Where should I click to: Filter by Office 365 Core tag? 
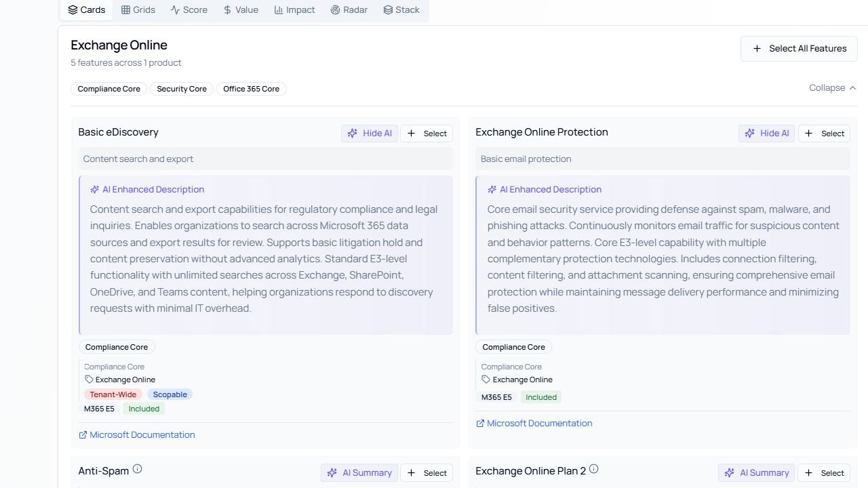tap(251, 89)
